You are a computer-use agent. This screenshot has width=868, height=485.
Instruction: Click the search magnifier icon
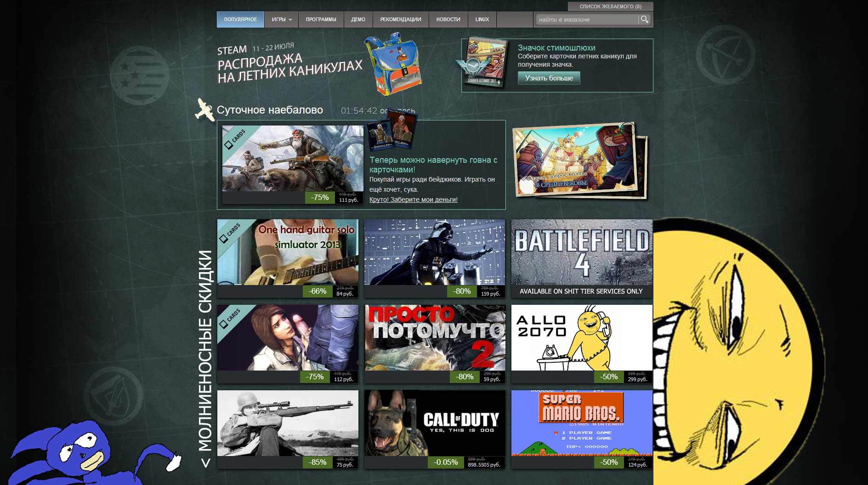coord(644,19)
